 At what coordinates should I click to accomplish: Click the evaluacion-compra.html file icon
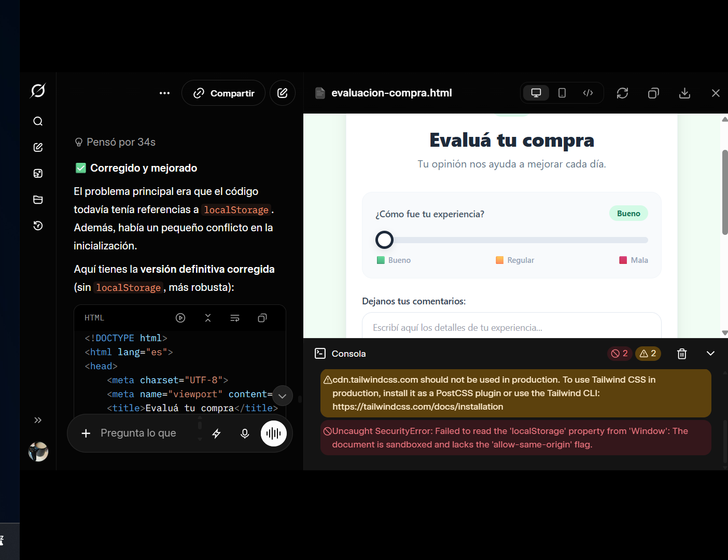(x=320, y=93)
